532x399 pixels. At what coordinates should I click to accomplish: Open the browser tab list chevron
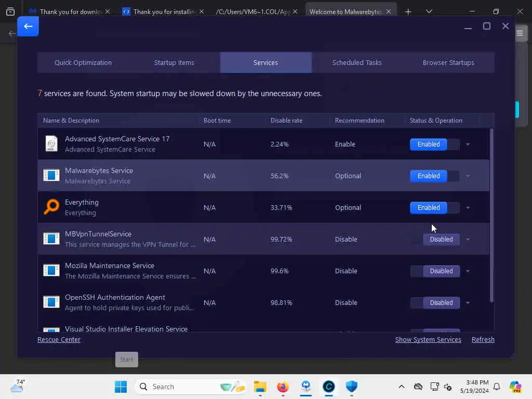pyautogui.click(x=429, y=11)
